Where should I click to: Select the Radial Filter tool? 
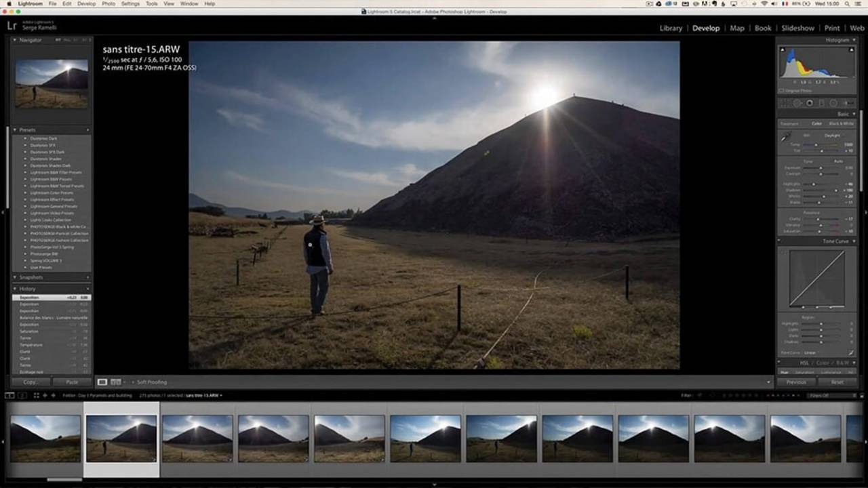click(833, 103)
